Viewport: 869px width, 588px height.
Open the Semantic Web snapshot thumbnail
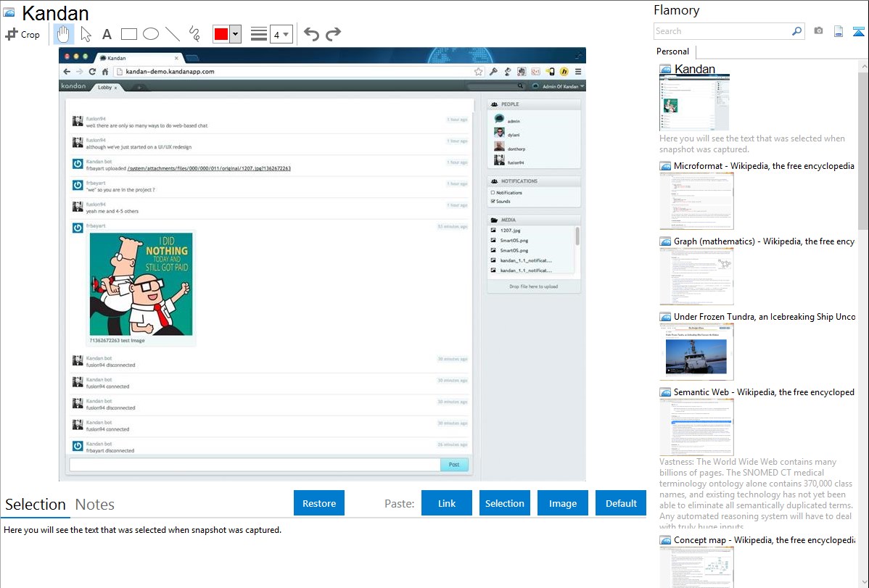696,427
